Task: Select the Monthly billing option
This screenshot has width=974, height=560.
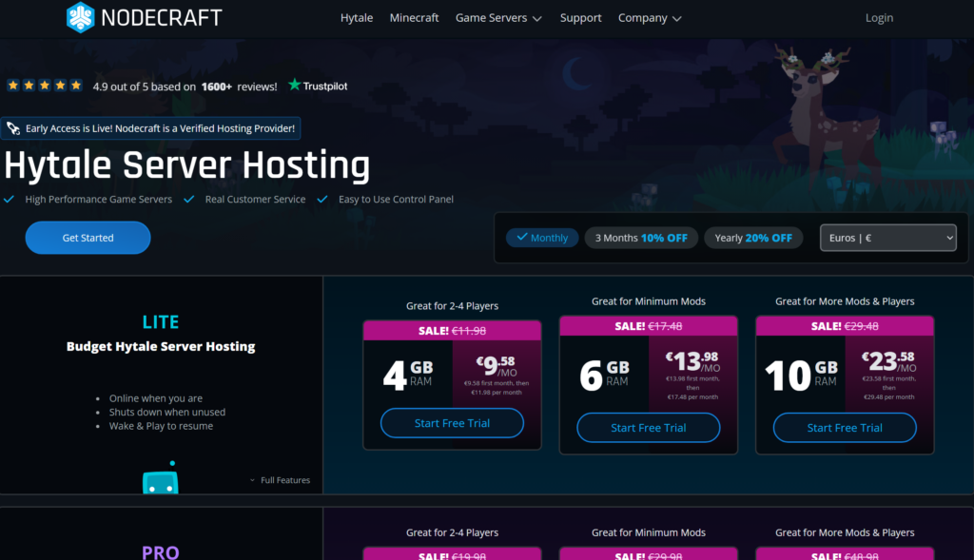Action: click(542, 238)
